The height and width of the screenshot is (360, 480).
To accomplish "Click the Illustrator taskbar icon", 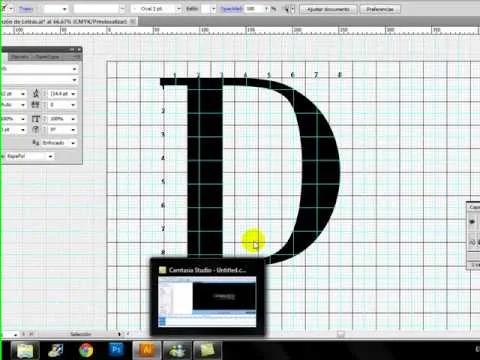I will [x=147, y=350].
